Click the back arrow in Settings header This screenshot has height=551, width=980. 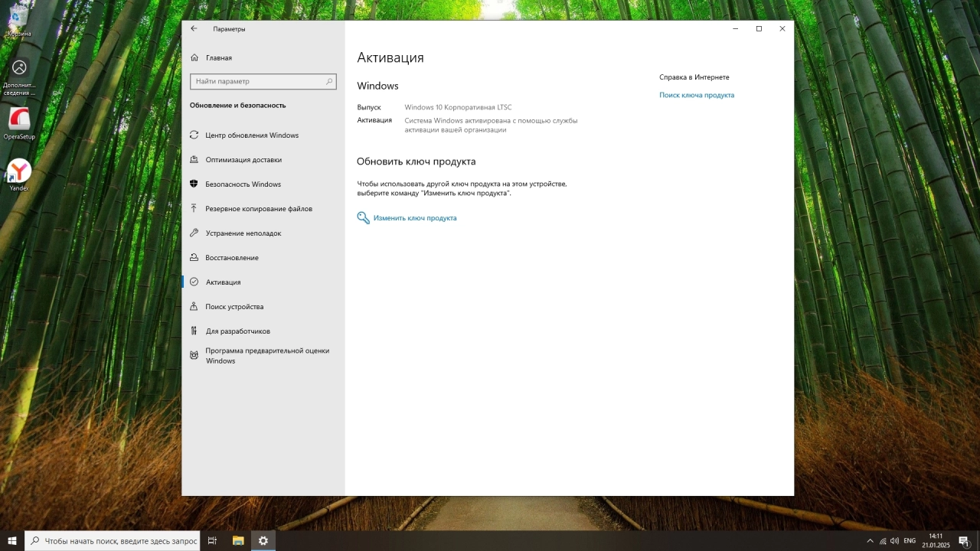point(194,28)
